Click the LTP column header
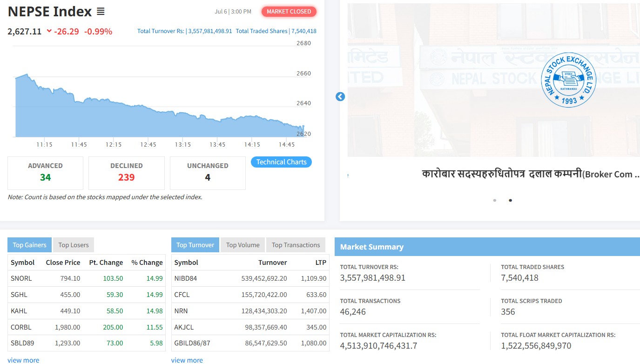The height and width of the screenshot is (364, 640). point(321,263)
